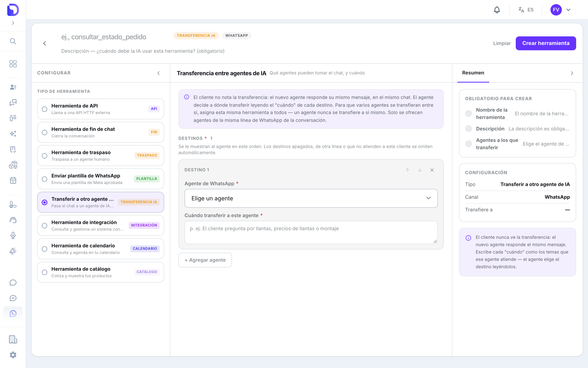
Task: Open the AI sparkles icon in sidebar
Action: [x=13, y=134]
